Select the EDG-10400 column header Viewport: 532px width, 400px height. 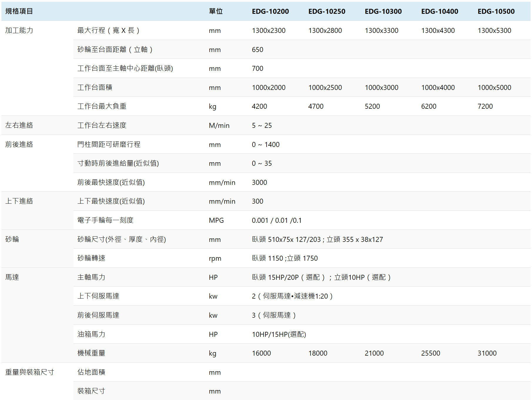coord(440,11)
